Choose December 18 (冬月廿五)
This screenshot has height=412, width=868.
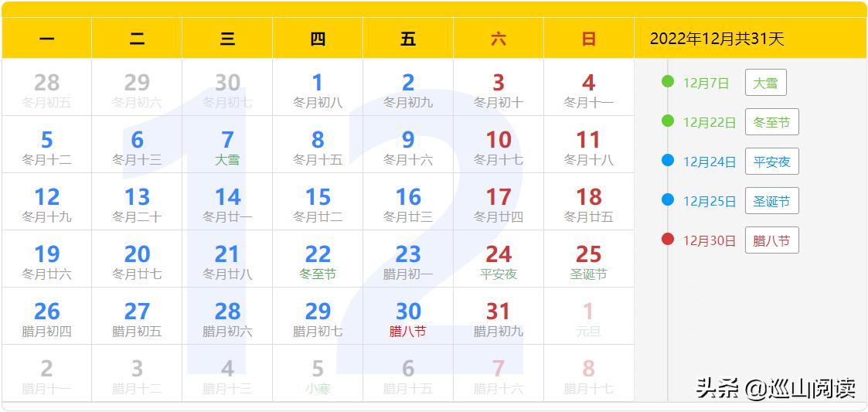coord(588,202)
